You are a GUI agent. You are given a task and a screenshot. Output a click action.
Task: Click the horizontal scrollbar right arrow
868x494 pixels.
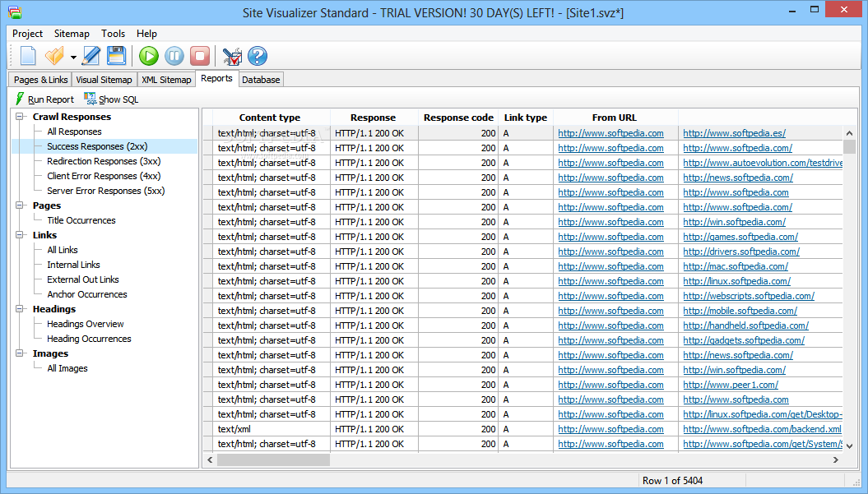836,459
